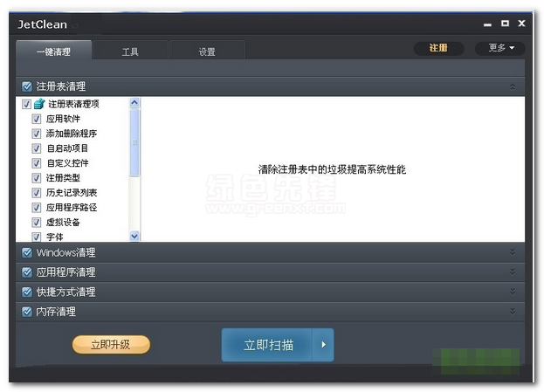This screenshot has height=392, width=544.
Task: Uncheck the 应用软件 checkbox
Action: coord(37,119)
